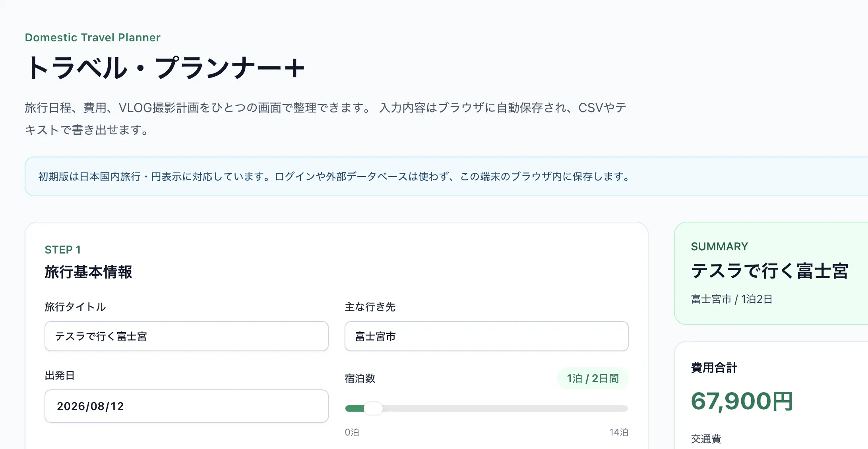Viewport: 868px width, 449px height.
Task: Click the 出発日 field label
Action: tap(60, 375)
